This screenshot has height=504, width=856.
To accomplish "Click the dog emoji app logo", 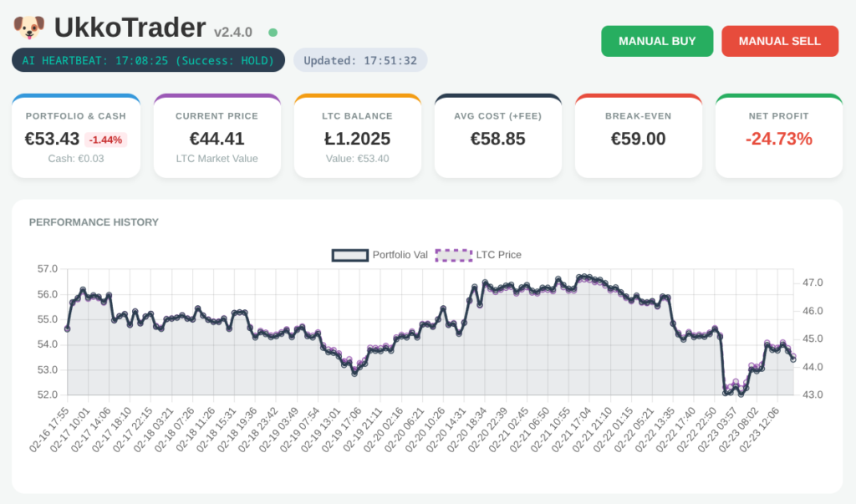I will (x=28, y=26).
